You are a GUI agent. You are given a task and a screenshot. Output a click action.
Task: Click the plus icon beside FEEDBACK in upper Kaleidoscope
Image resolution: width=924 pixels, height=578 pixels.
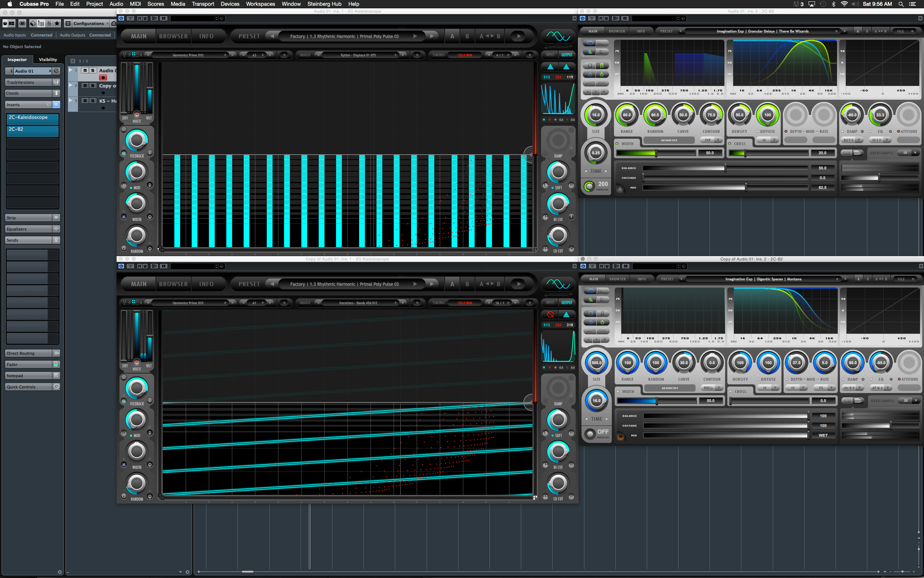click(x=150, y=153)
